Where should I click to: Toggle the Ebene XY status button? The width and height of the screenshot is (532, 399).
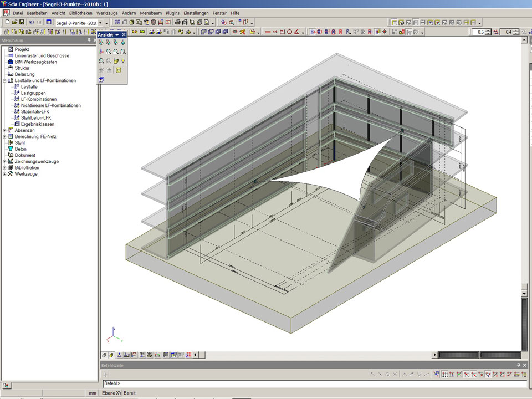pyautogui.click(x=110, y=393)
